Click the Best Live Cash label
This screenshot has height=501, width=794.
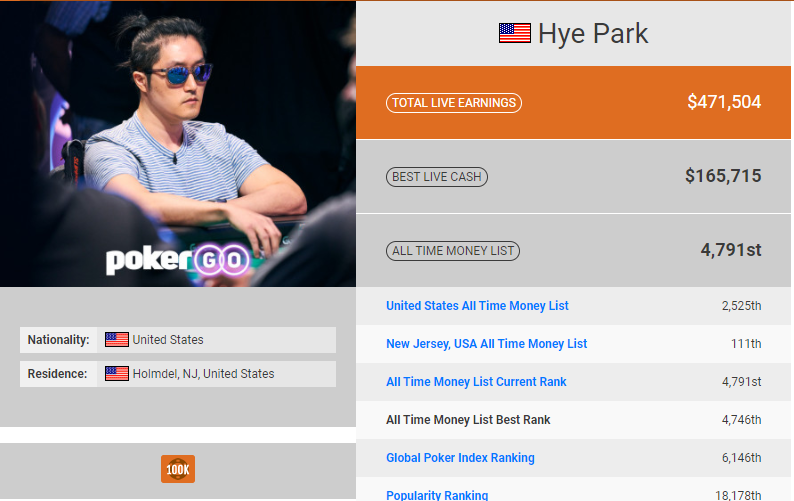tap(437, 177)
